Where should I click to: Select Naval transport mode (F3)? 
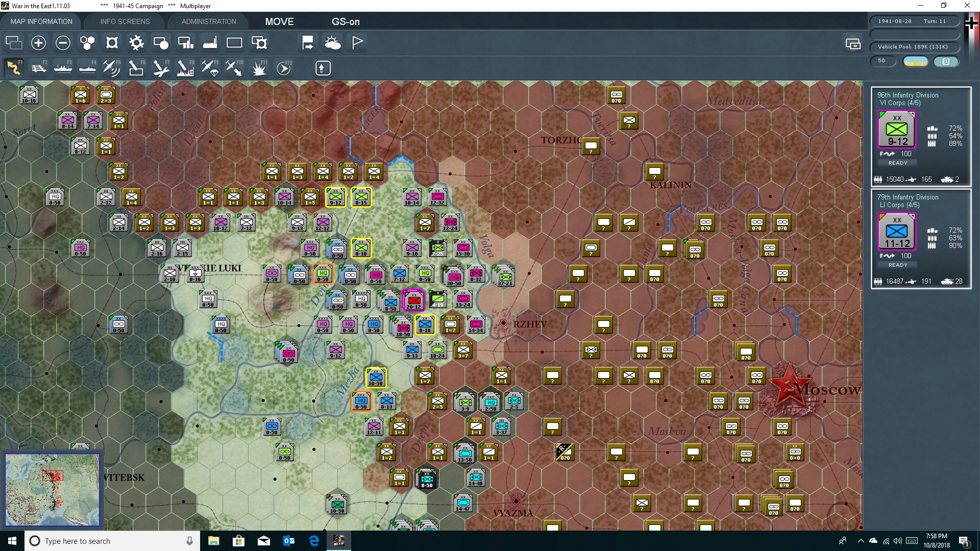(63, 68)
